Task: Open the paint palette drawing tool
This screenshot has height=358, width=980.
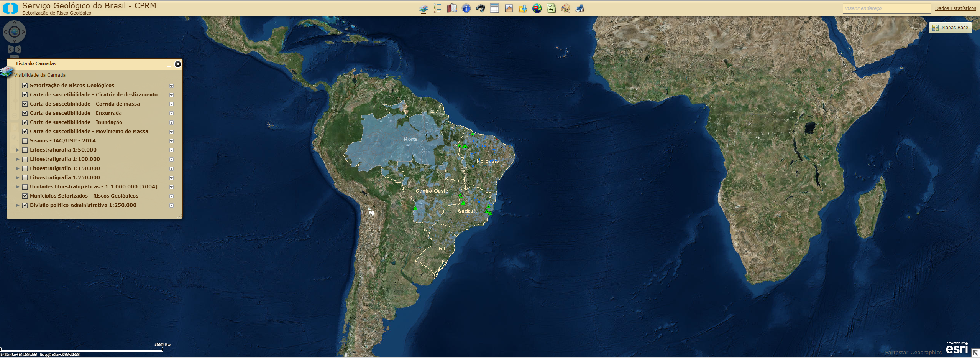Action: click(x=565, y=8)
